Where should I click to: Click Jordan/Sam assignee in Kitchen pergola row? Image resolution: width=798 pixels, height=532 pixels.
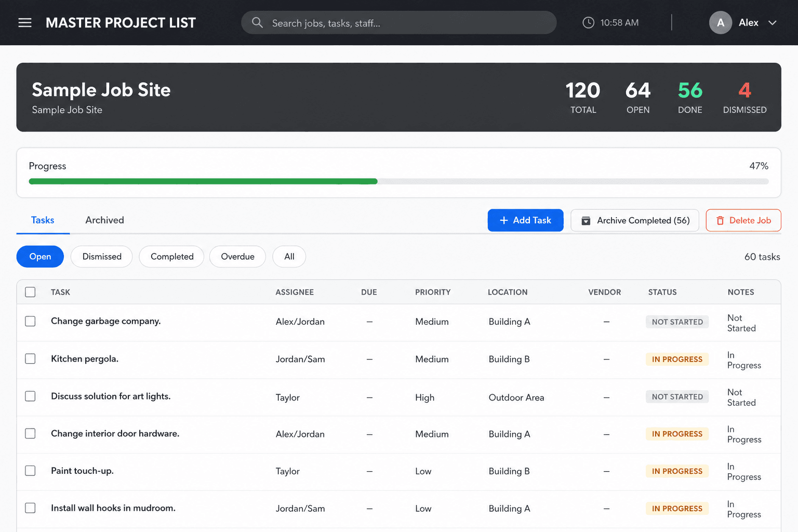coord(300,359)
